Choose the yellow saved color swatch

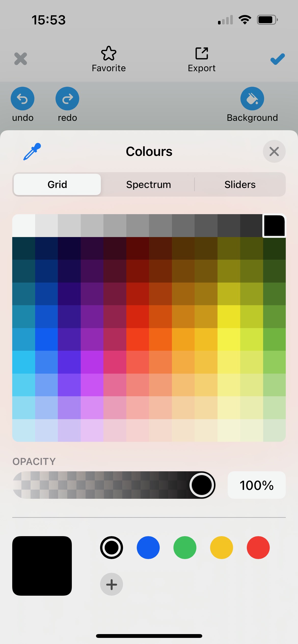tap(222, 547)
